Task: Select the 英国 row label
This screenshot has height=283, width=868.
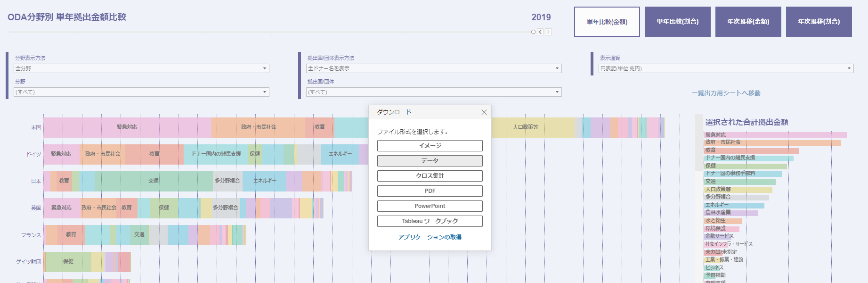Action: (36, 208)
